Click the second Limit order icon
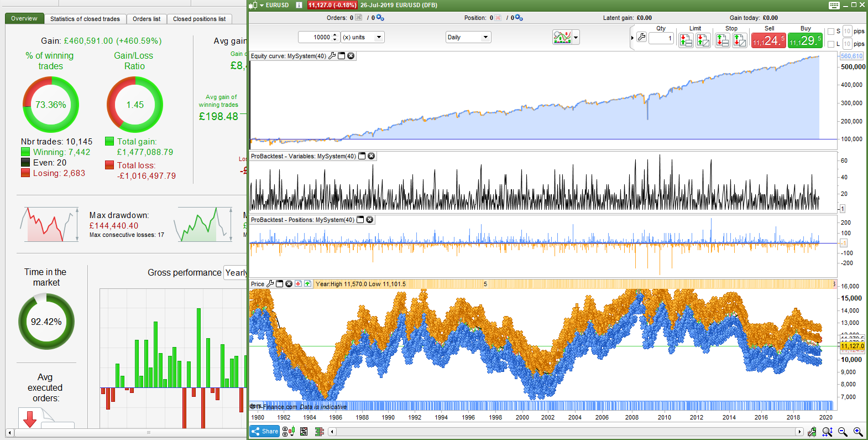This screenshot has height=440, width=868. [x=703, y=40]
